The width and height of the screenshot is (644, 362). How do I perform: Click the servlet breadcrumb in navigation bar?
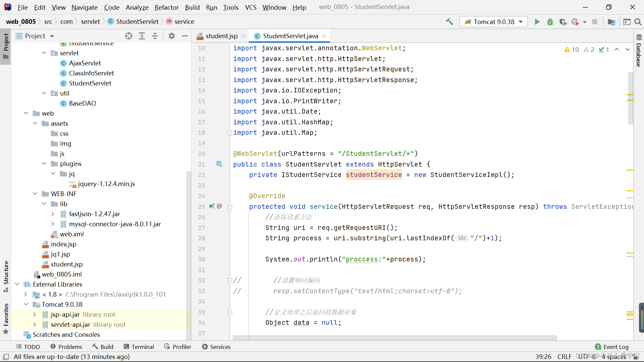[90, 21]
